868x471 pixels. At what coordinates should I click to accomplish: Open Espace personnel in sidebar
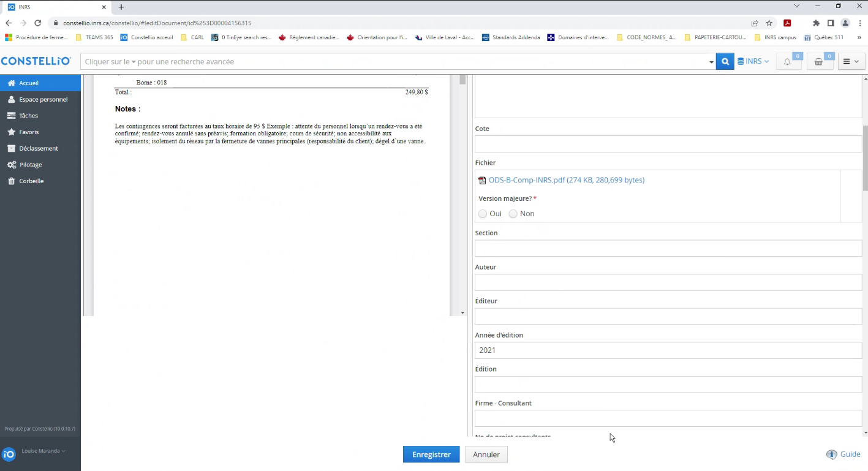(40, 99)
